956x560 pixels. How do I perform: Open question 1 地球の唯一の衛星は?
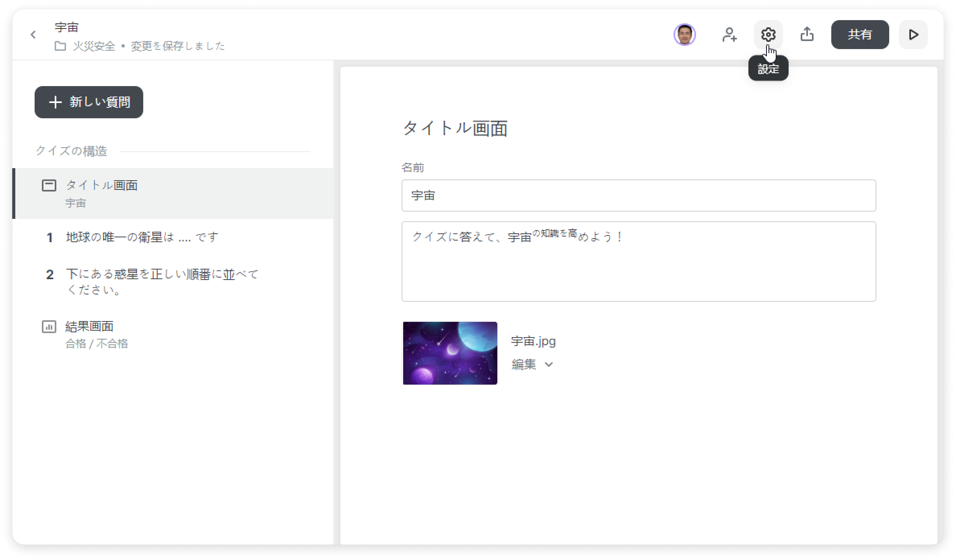[173, 237]
